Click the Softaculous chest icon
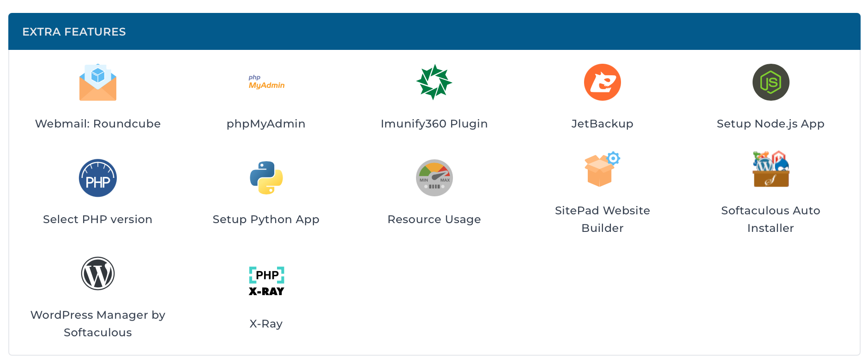The image size is (868, 364). click(x=771, y=169)
